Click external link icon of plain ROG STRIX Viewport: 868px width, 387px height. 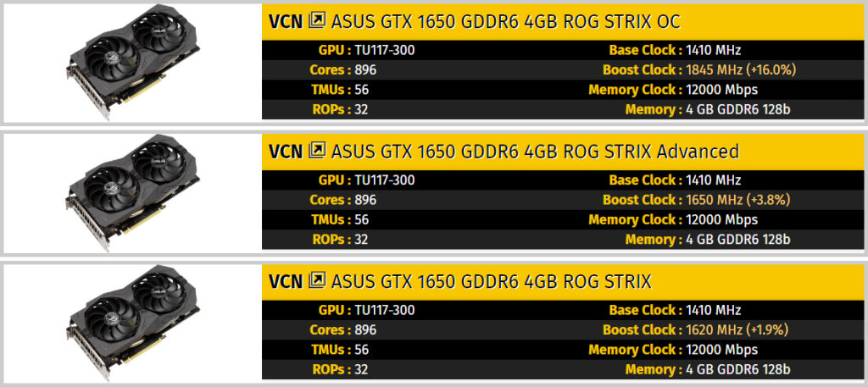pos(317,281)
